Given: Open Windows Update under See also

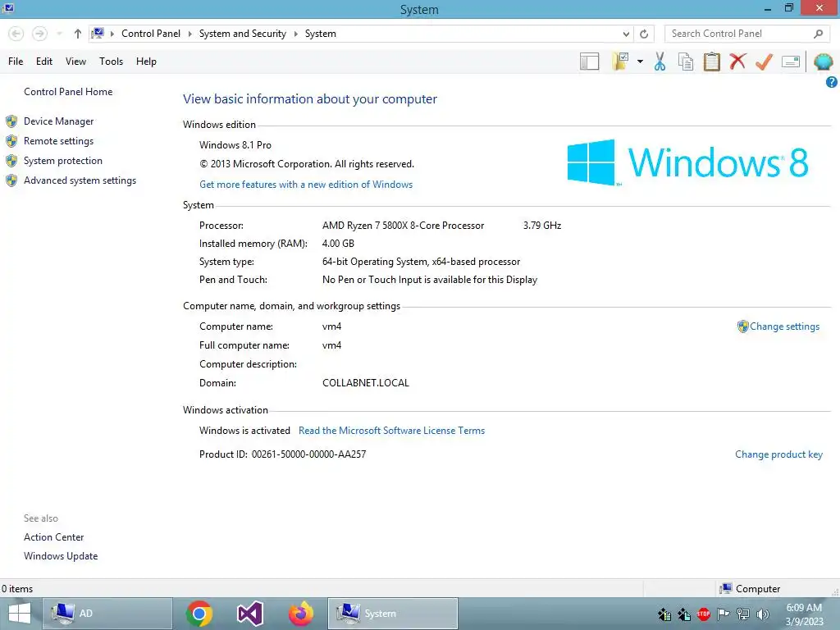Looking at the screenshot, I should coord(61,556).
